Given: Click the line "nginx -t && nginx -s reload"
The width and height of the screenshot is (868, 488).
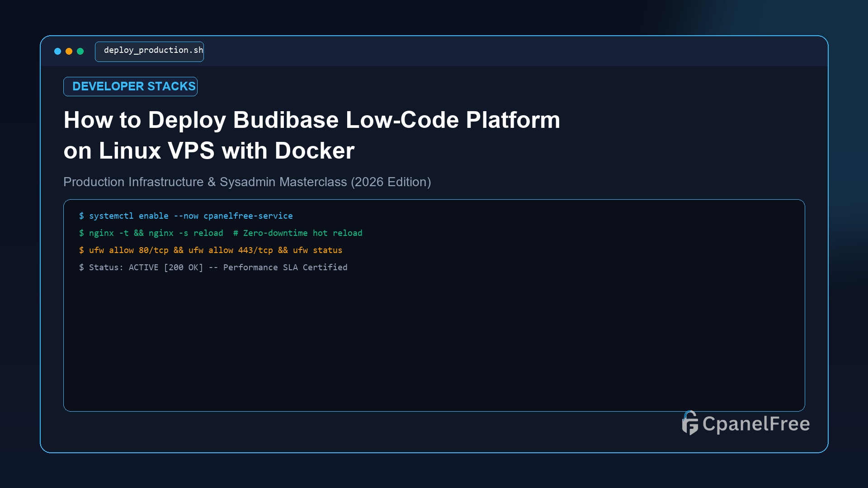Looking at the screenshot, I should [x=221, y=233].
